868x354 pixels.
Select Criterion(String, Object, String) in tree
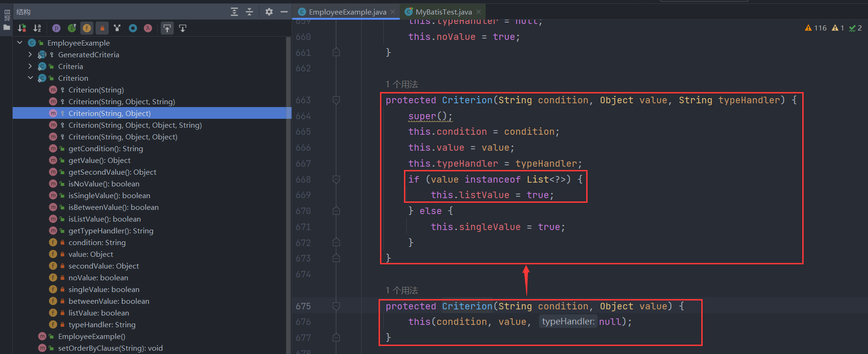click(122, 101)
